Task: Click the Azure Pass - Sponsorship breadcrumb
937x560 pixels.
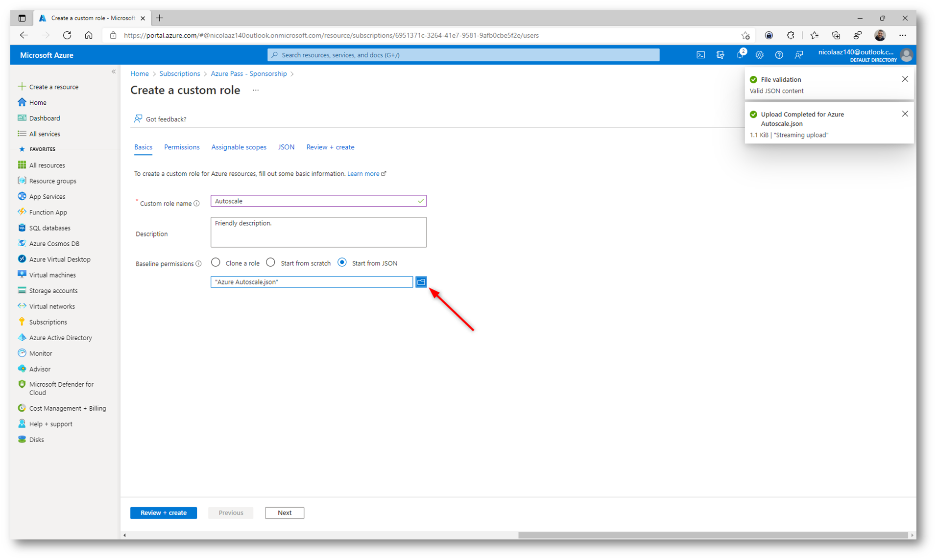Action: [249, 73]
